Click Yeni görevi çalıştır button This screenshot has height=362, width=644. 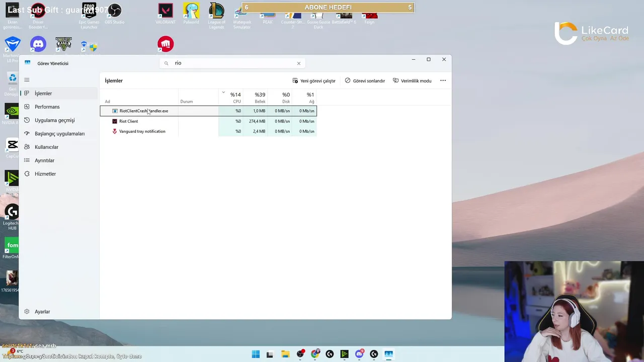[x=314, y=80]
